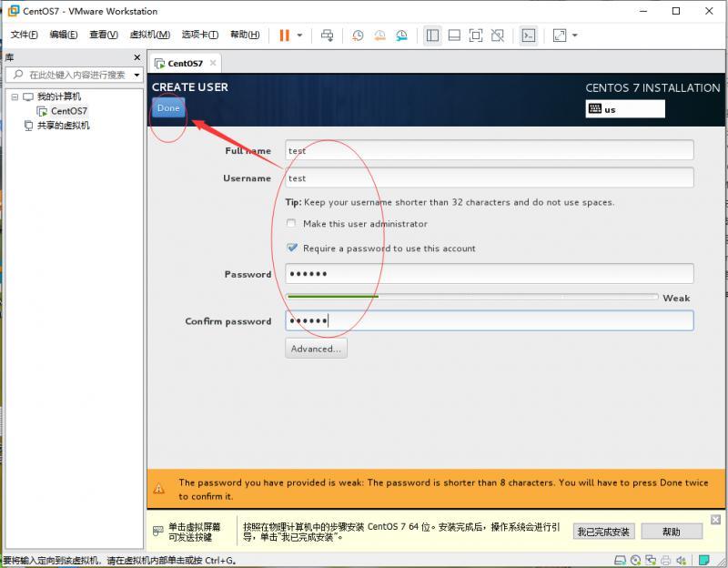Click the send Ctrl+Alt+Del icon
The height and width of the screenshot is (568, 728).
coord(327,35)
